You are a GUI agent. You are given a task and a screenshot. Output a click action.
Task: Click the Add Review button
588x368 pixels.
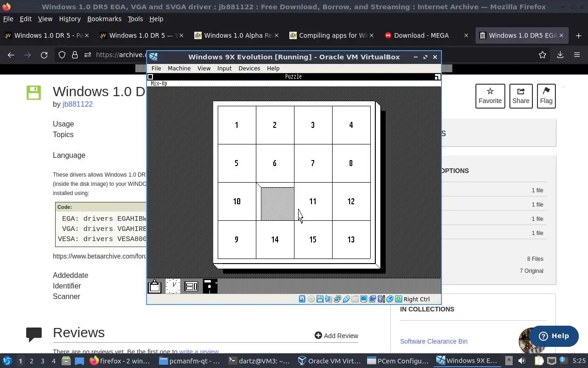coord(336,336)
